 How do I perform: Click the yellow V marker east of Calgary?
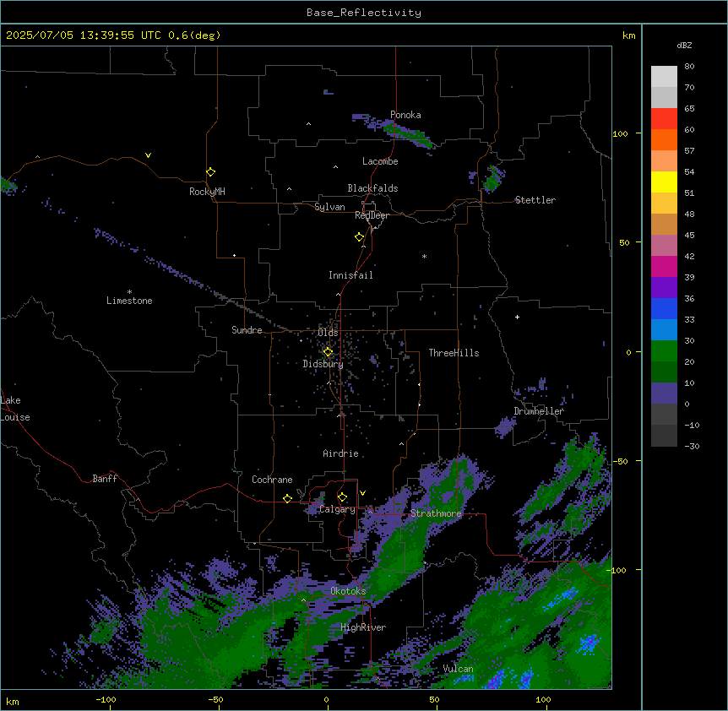coord(362,493)
